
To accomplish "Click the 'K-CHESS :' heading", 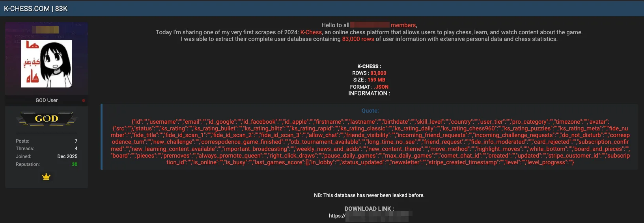I will (369, 67).
